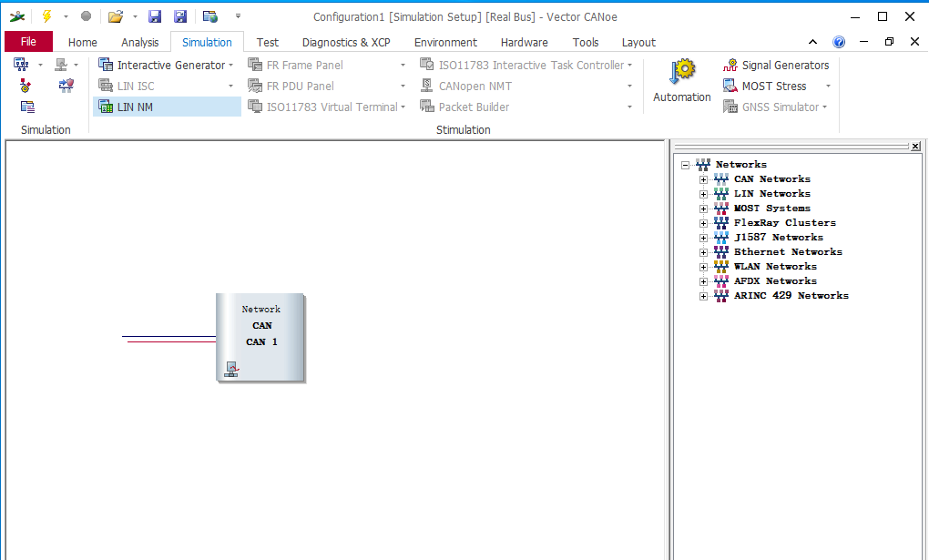Click the GNSS Simulator item
929x560 pixels.
point(771,107)
